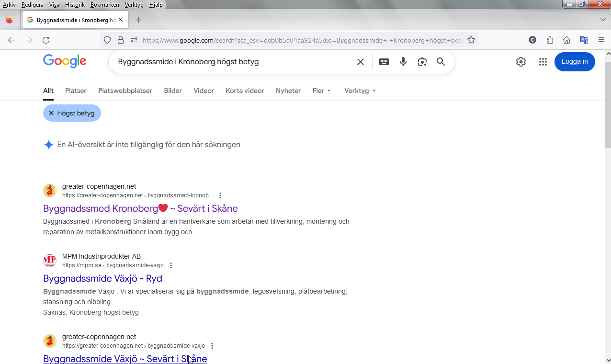Open the Bokmärken menu
The image size is (611, 364).
(104, 5)
